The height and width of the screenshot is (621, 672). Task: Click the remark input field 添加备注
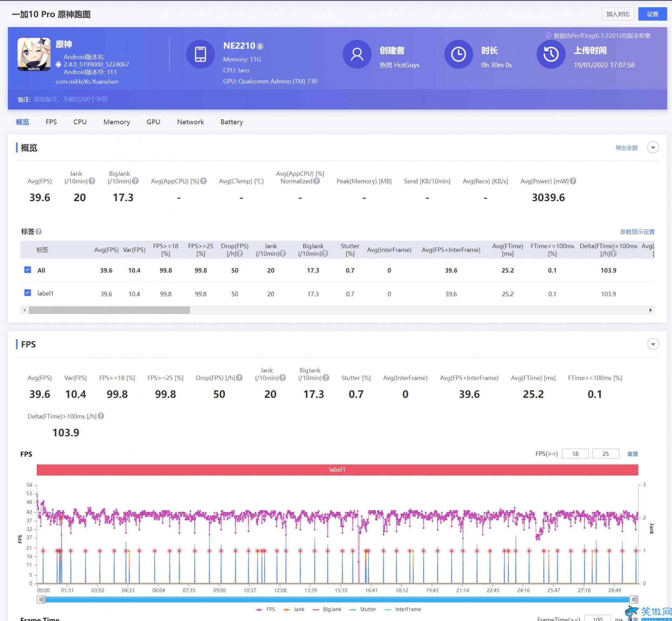(70, 99)
